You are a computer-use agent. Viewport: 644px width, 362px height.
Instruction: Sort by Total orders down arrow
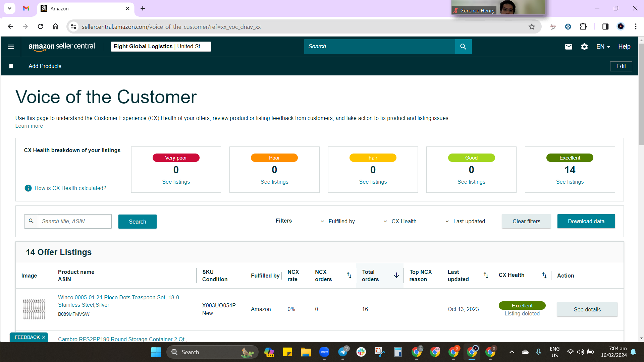[x=396, y=275]
